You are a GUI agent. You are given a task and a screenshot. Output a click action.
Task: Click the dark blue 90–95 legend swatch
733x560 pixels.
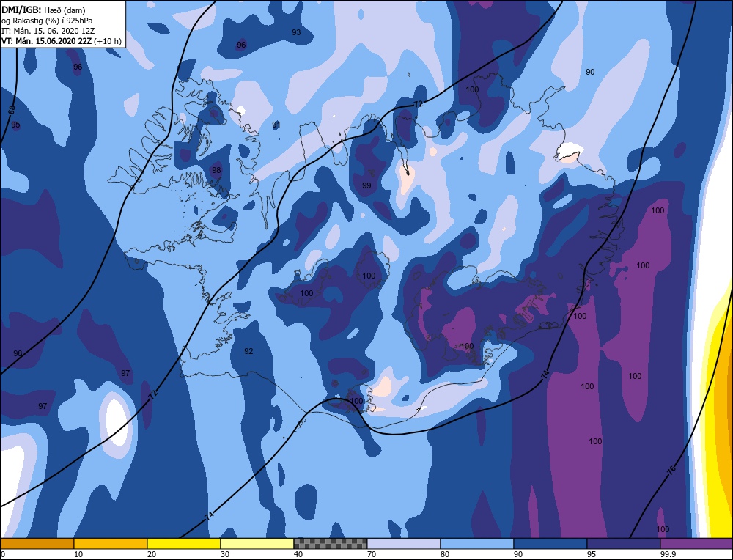(550, 543)
